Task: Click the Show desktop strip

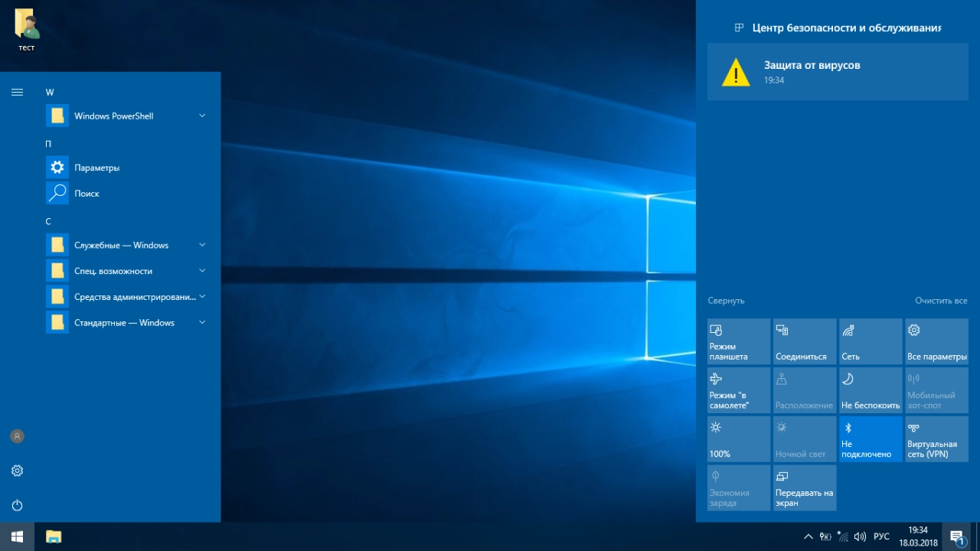Action: [978, 536]
